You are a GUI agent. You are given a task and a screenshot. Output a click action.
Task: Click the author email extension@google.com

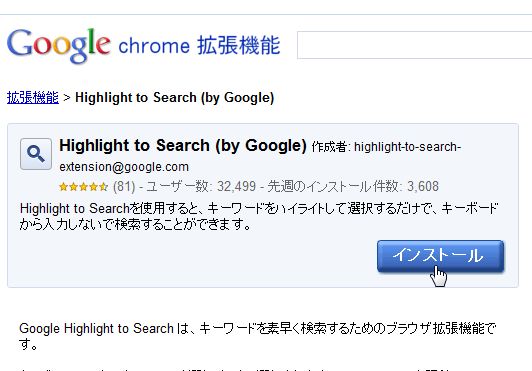[124, 167]
